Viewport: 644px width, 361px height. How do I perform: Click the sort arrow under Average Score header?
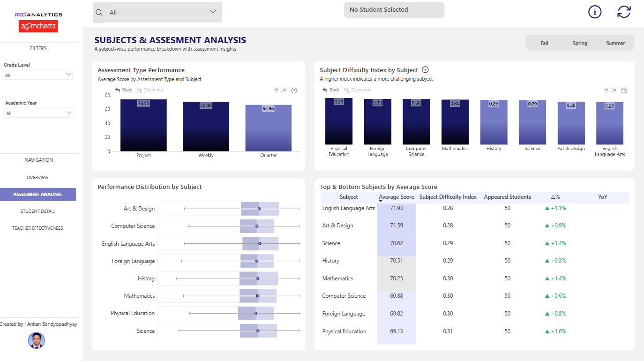coord(381,201)
